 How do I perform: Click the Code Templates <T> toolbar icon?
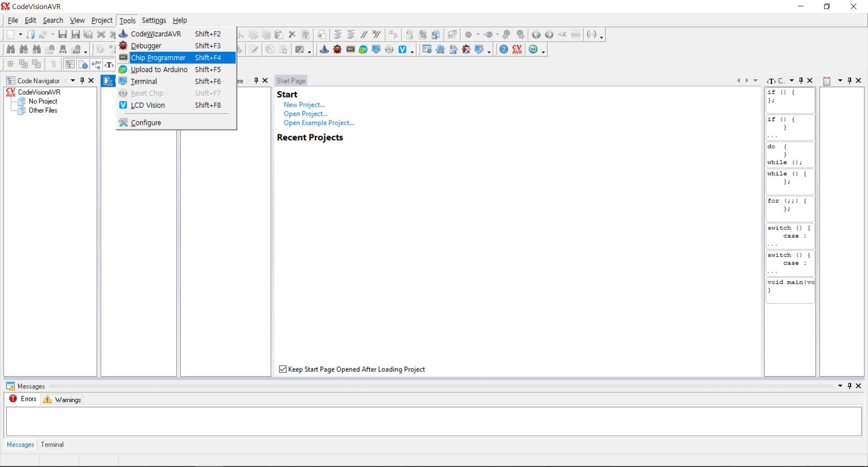tap(109, 64)
